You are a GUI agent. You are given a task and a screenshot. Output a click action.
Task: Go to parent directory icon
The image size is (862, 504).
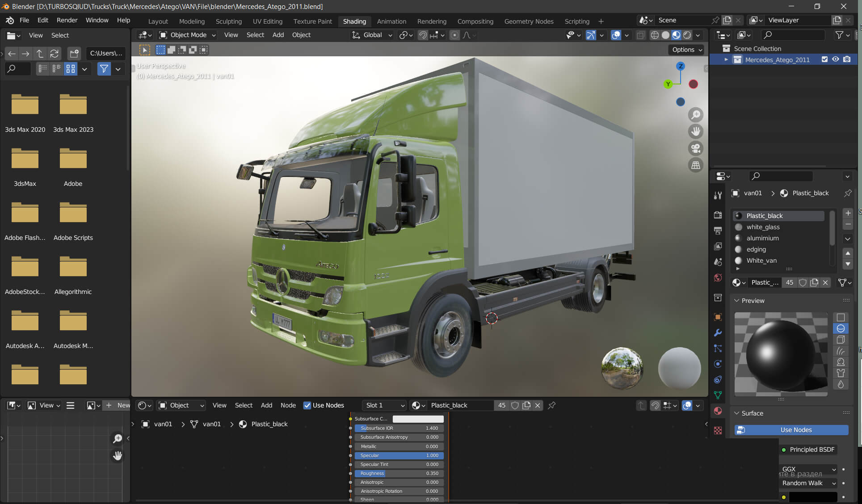click(40, 54)
